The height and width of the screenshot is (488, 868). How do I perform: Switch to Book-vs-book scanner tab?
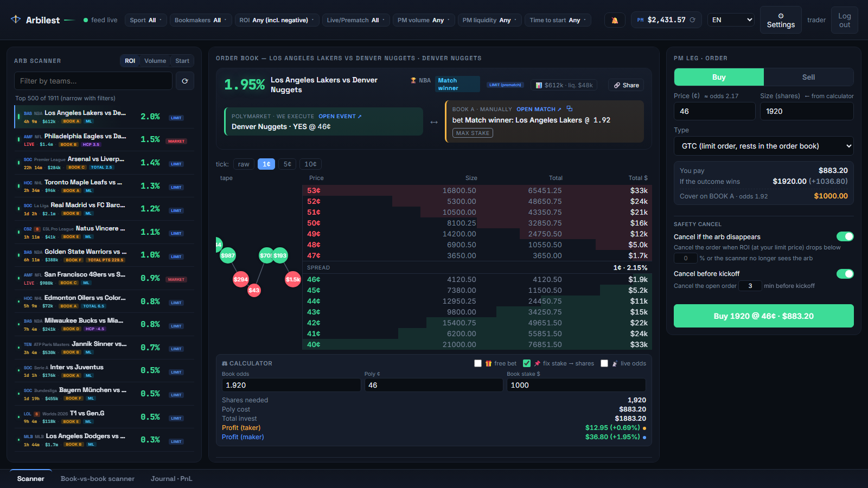[x=98, y=479]
